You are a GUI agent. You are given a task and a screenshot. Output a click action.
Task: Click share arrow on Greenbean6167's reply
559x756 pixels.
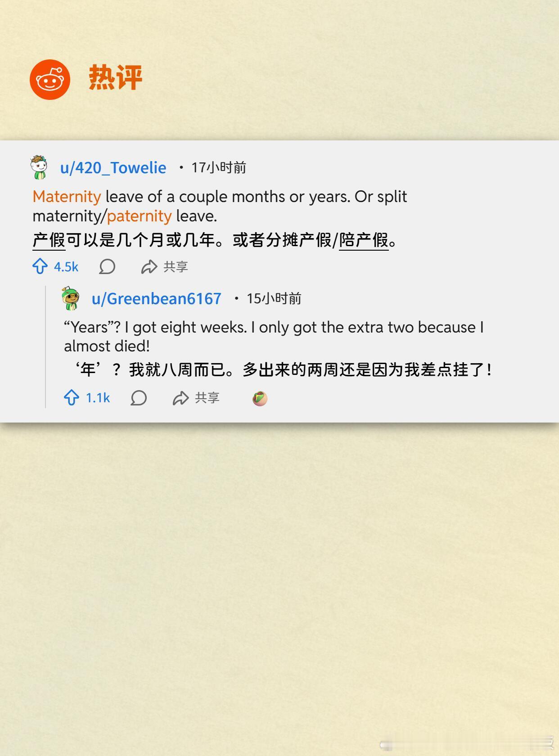pos(180,398)
